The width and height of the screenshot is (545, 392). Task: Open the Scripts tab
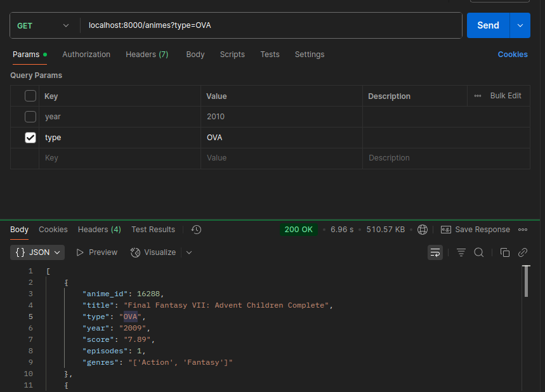coord(232,55)
